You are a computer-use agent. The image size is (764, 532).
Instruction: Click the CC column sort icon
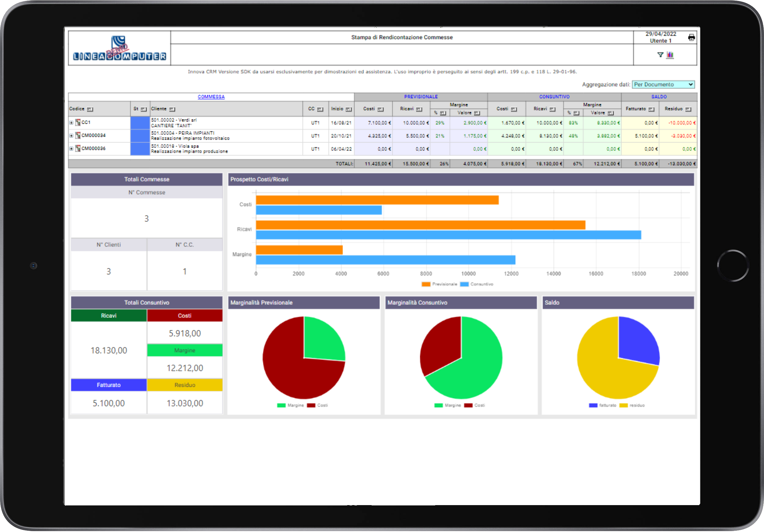[x=320, y=109]
